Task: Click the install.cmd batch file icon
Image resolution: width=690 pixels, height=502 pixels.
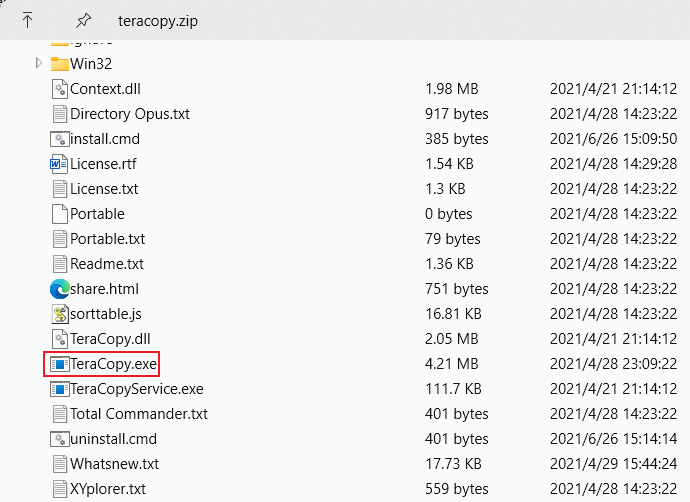Action: (x=59, y=139)
